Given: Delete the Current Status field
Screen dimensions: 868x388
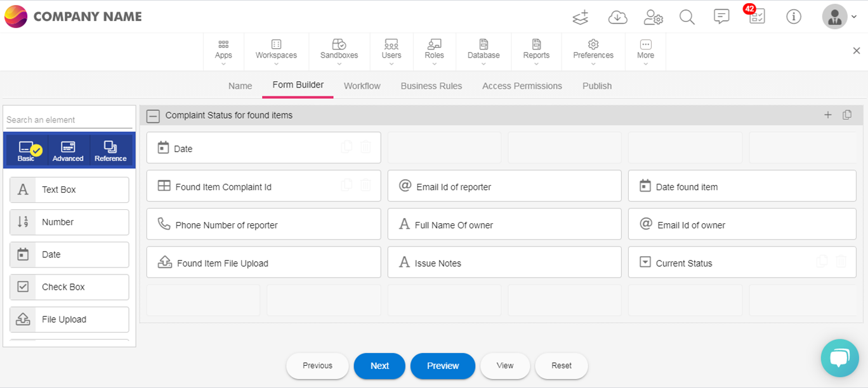Looking at the screenshot, I should [841, 262].
